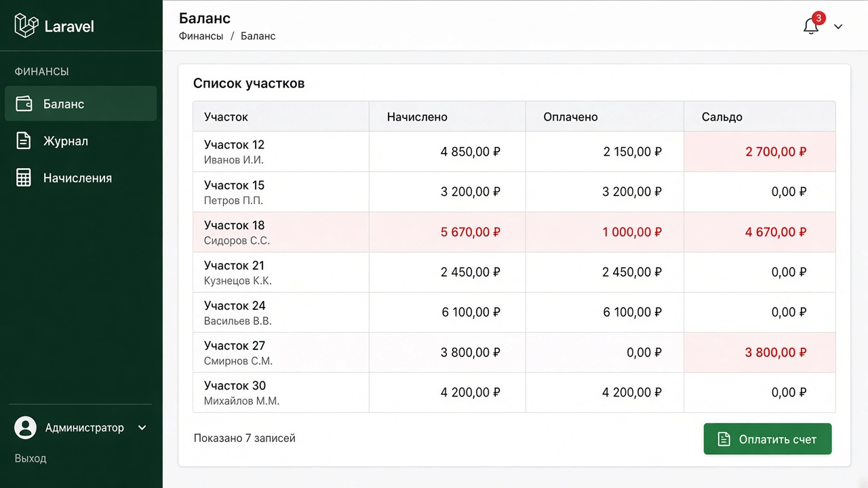Viewport: 868px width, 488px height.
Task: Expand the header dropdown chevron near bell
Action: coord(838,26)
